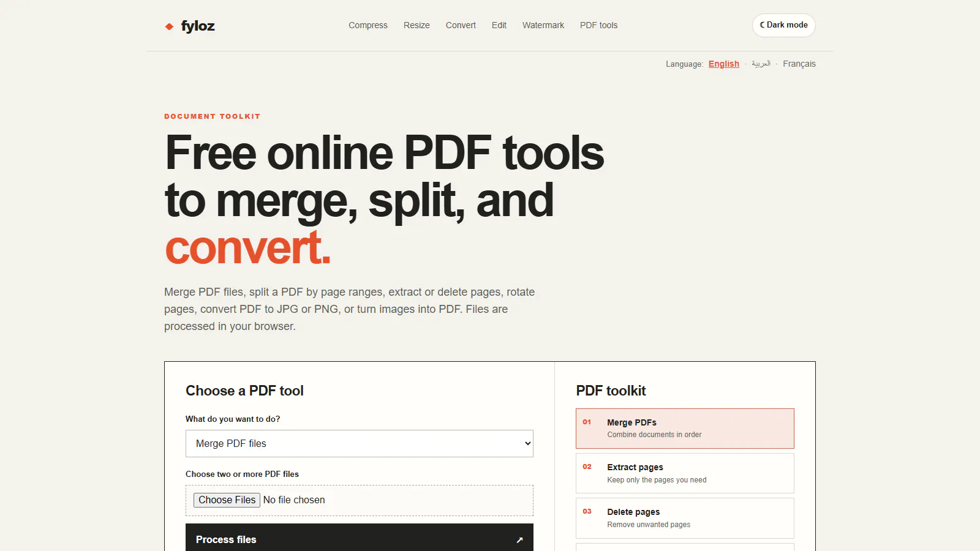Select Convert in the top navigation
This screenshot has width=980, height=551.
461,25
